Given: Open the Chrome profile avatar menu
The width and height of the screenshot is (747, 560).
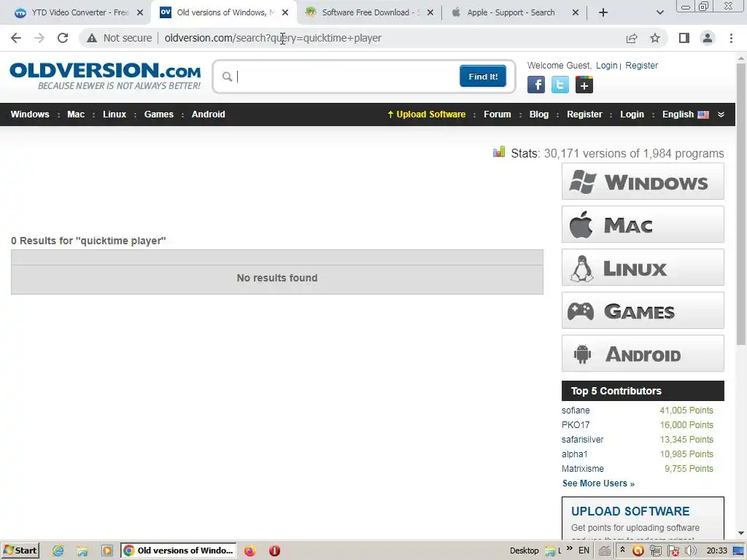Looking at the screenshot, I should pos(708,38).
